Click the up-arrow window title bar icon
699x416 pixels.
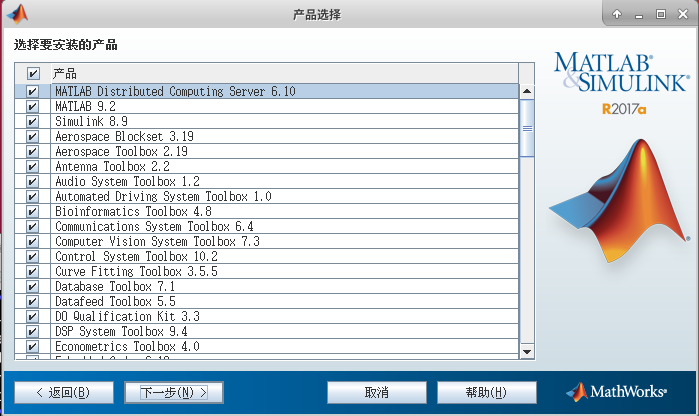coord(617,14)
